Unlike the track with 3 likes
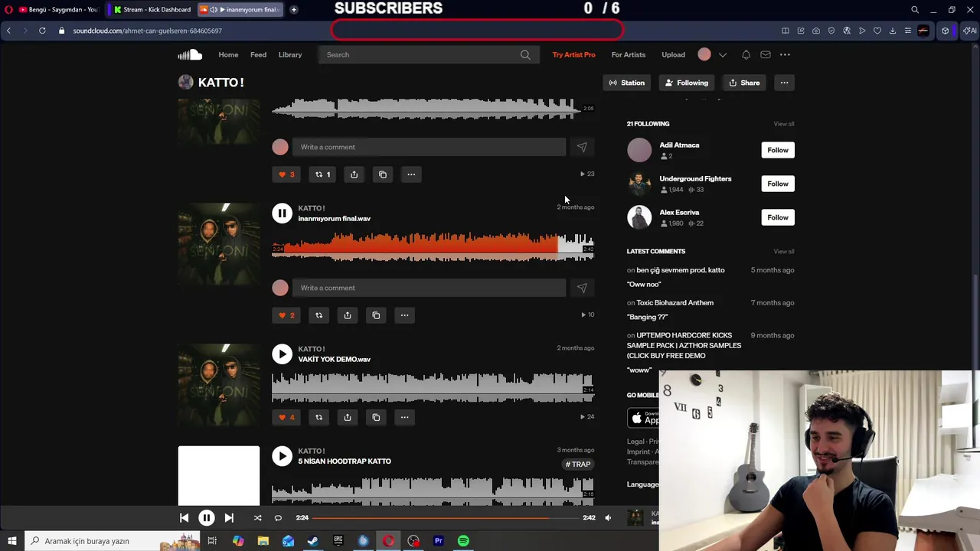This screenshot has width=980, height=551. (x=286, y=174)
